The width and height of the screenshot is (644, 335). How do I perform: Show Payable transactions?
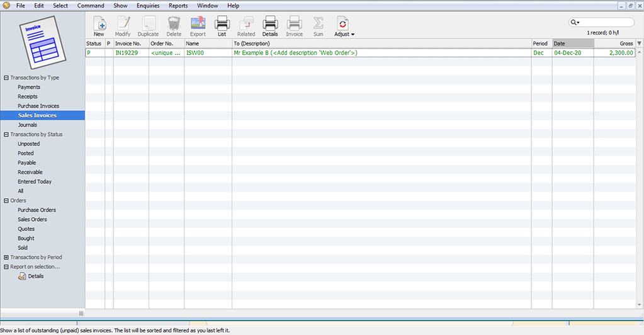click(x=26, y=162)
